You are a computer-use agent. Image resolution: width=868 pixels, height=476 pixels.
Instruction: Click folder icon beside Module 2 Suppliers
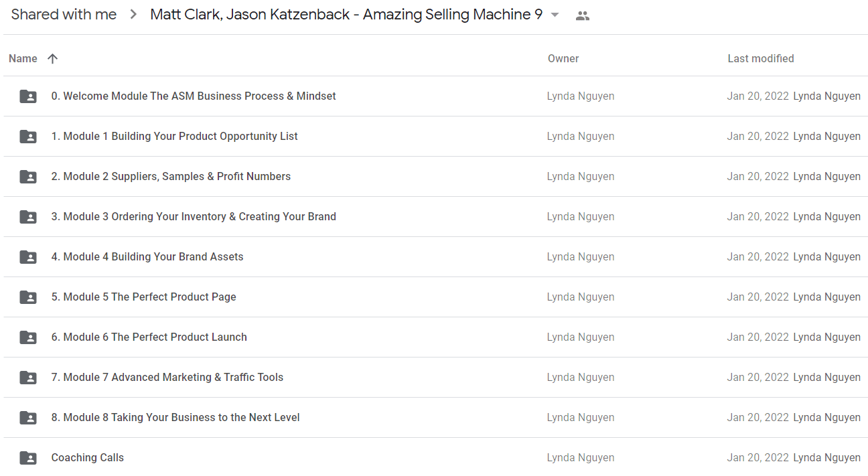click(28, 177)
